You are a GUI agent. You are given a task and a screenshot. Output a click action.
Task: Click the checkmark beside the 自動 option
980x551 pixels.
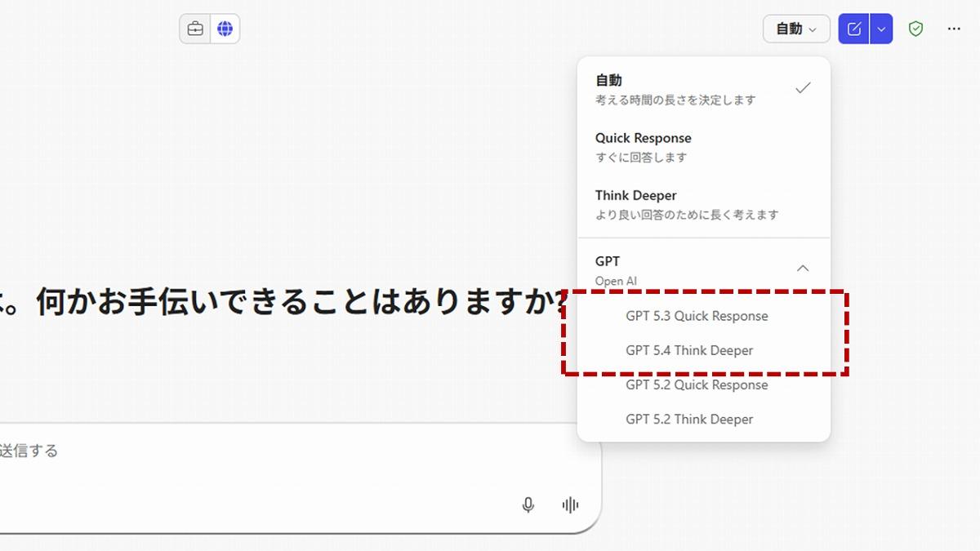tap(803, 88)
